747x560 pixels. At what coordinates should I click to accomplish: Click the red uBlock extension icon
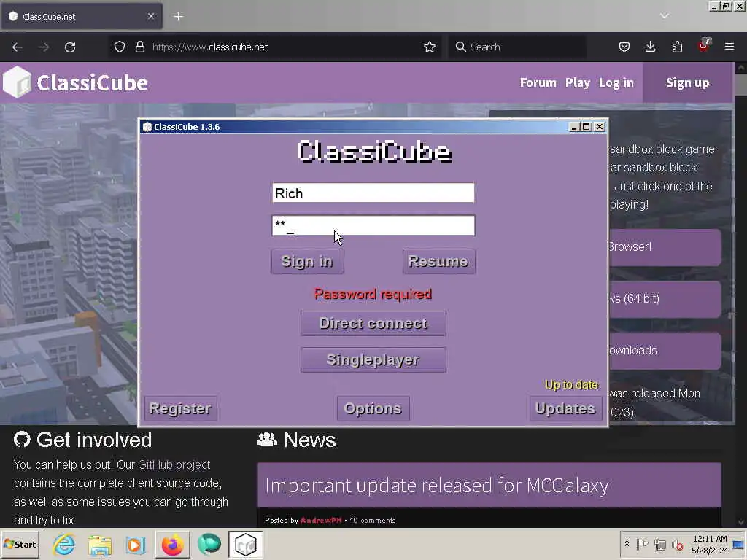(704, 46)
